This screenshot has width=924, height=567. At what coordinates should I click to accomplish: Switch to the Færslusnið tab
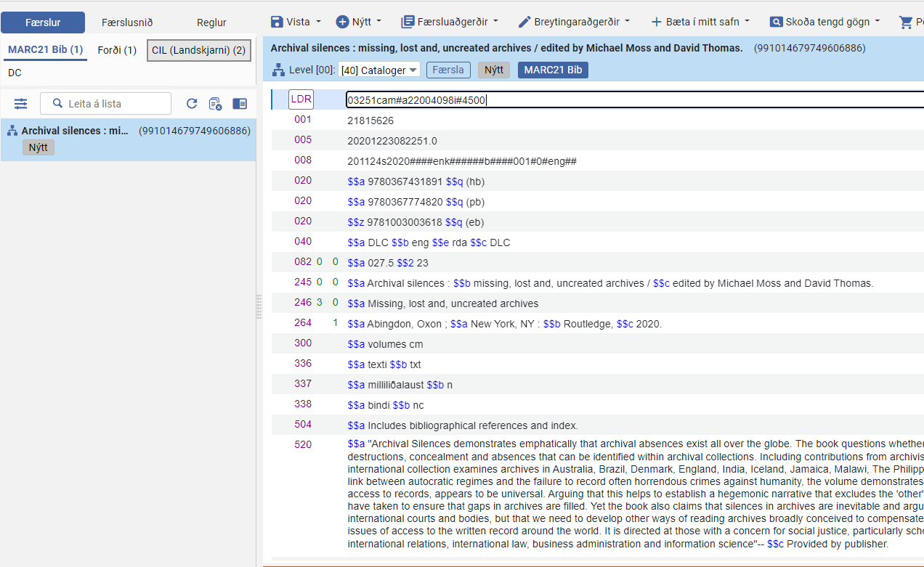pos(127,23)
